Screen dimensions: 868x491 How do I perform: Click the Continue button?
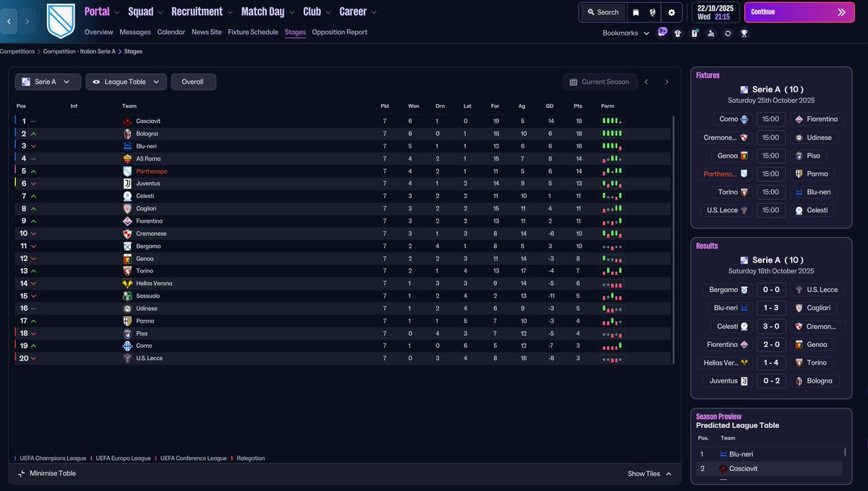click(x=799, y=12)
